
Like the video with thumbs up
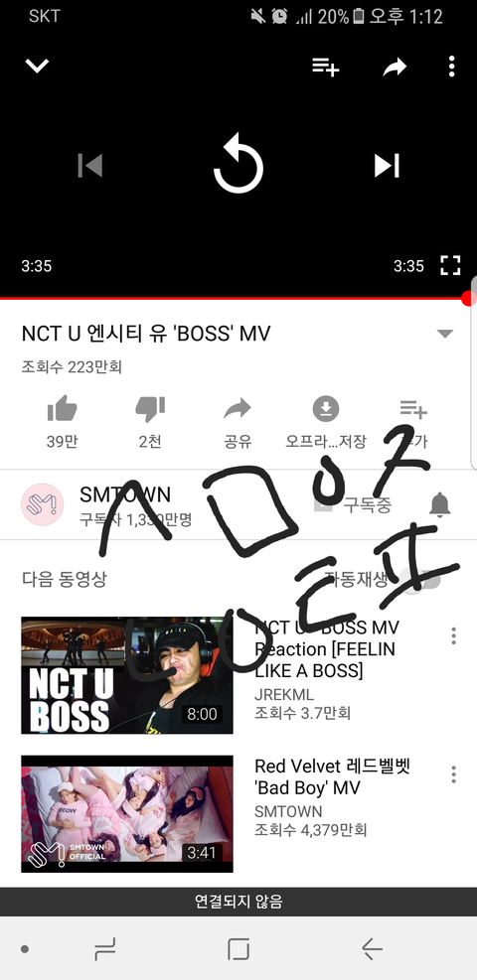pos(62,409)
